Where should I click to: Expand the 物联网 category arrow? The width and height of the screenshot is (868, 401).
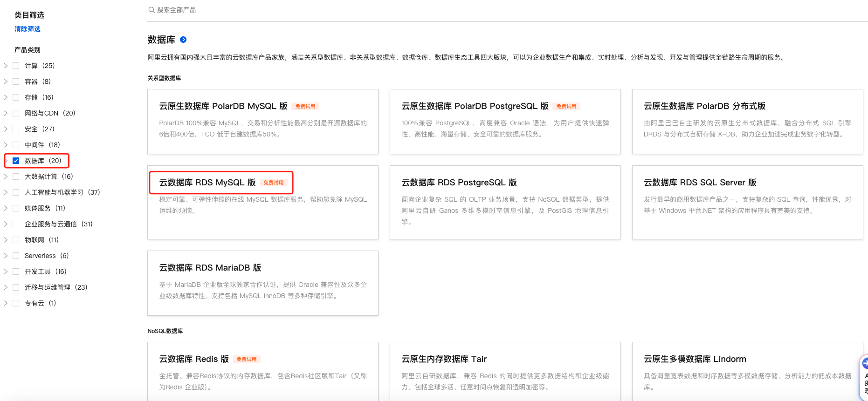6,240
